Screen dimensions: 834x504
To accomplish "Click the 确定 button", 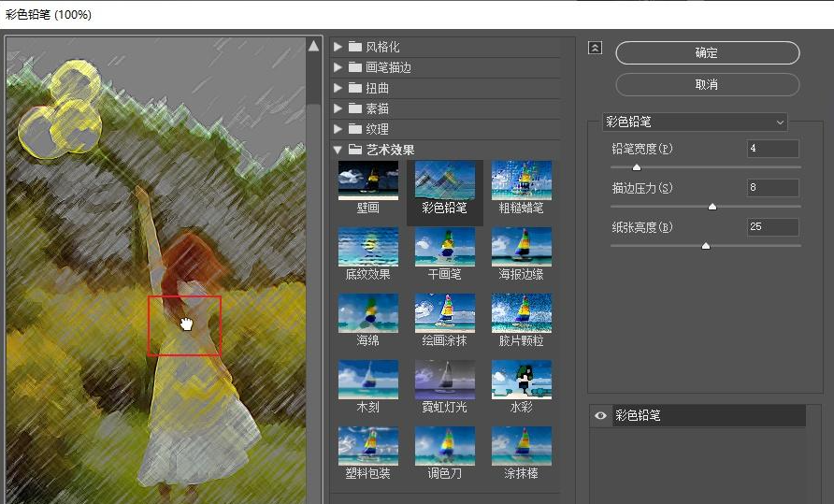I will pyautogui.click(x=707, y=53).
